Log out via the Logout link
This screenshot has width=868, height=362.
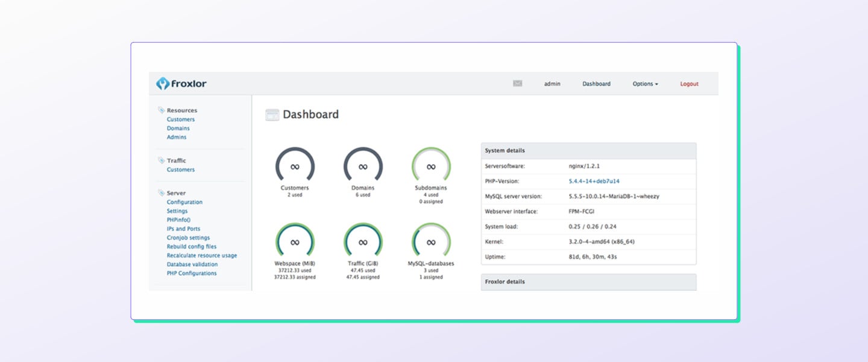[690, 84]
